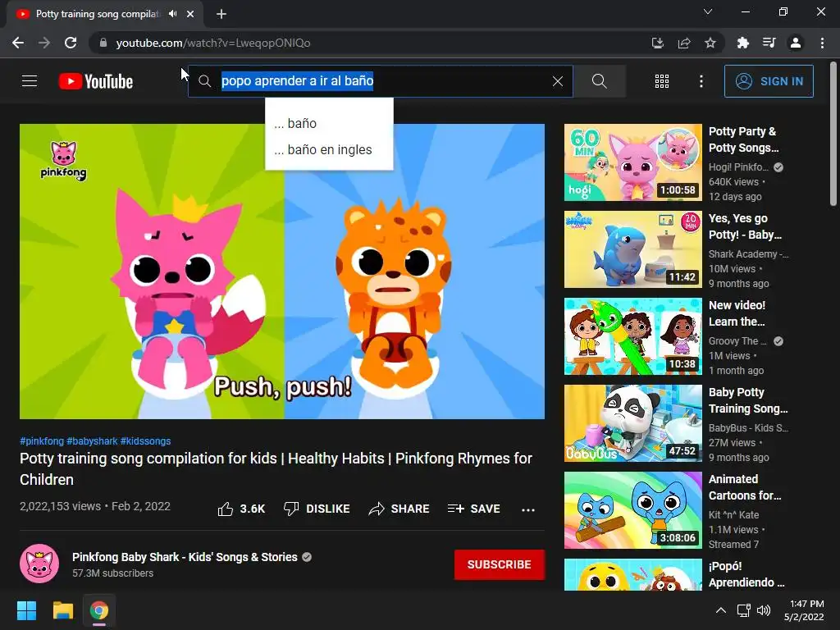Click the #kidssongs hashtag

point(146,441)
